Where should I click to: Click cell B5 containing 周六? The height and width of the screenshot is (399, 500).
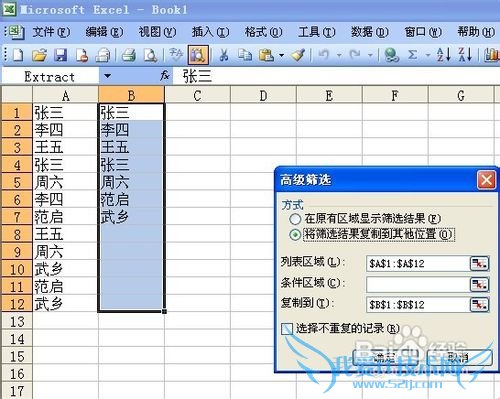131,182
